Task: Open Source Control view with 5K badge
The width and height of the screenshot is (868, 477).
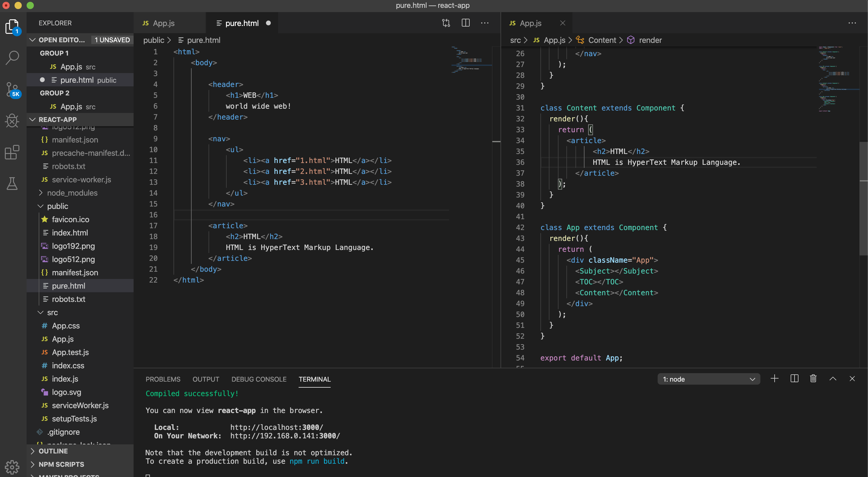Action: 12,89
